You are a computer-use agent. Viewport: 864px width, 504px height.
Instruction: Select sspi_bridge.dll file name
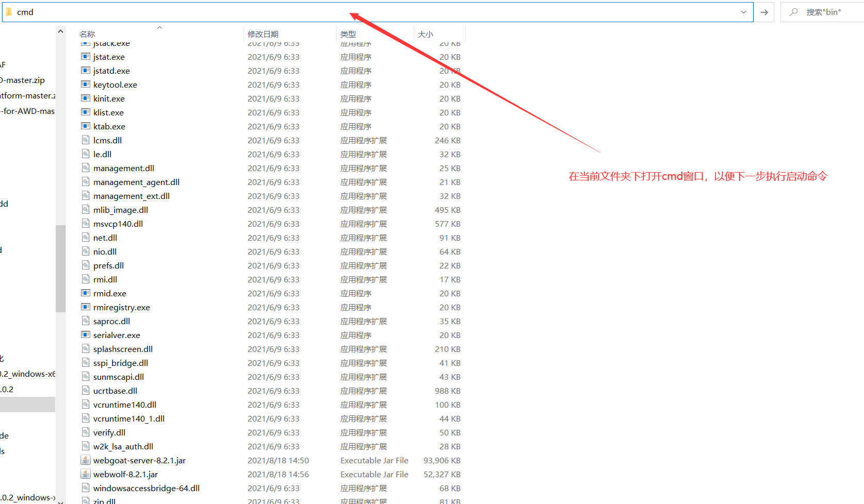tap(121, 363)
